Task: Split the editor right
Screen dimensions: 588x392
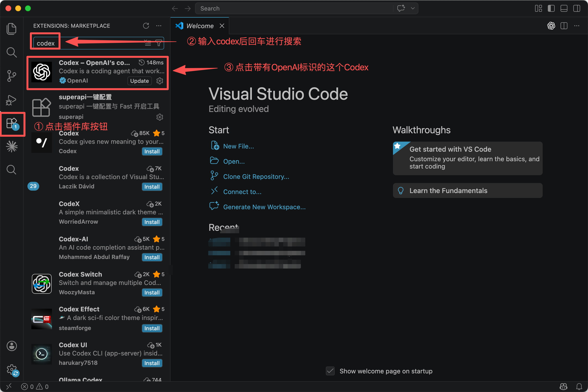Action: tap(564, 26)
